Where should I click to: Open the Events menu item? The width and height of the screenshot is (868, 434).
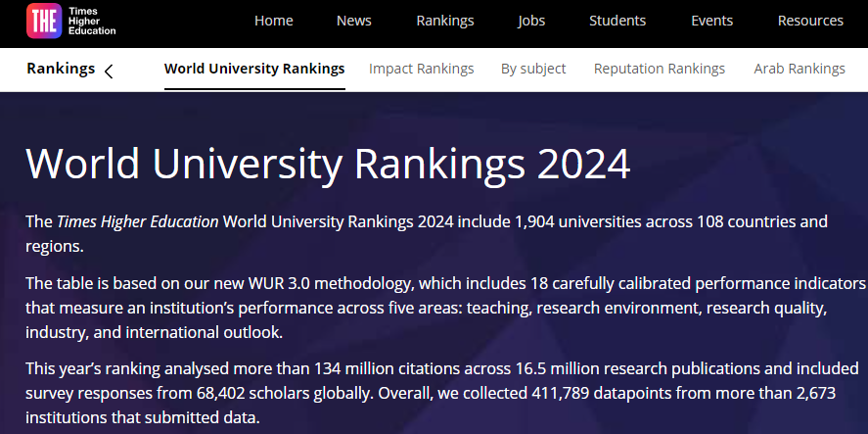711,21
